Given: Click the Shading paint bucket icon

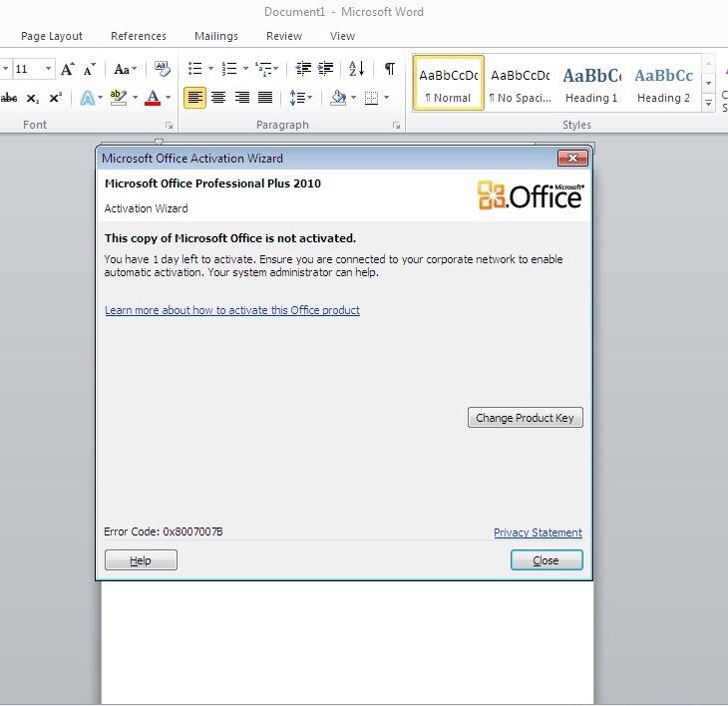Looking at the screenshot, I should click(338, 98).
